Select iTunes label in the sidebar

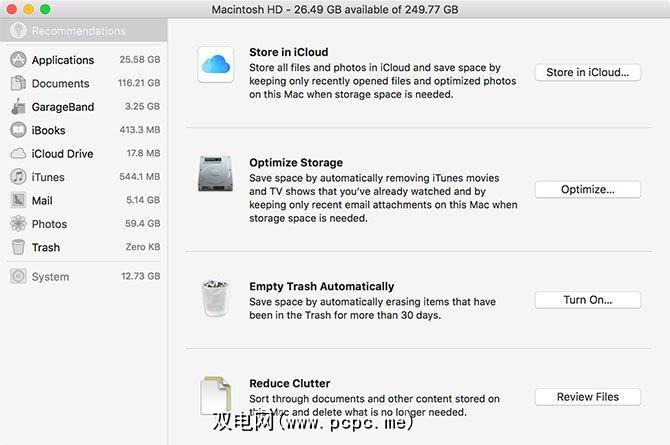click(x=48, y=177)
